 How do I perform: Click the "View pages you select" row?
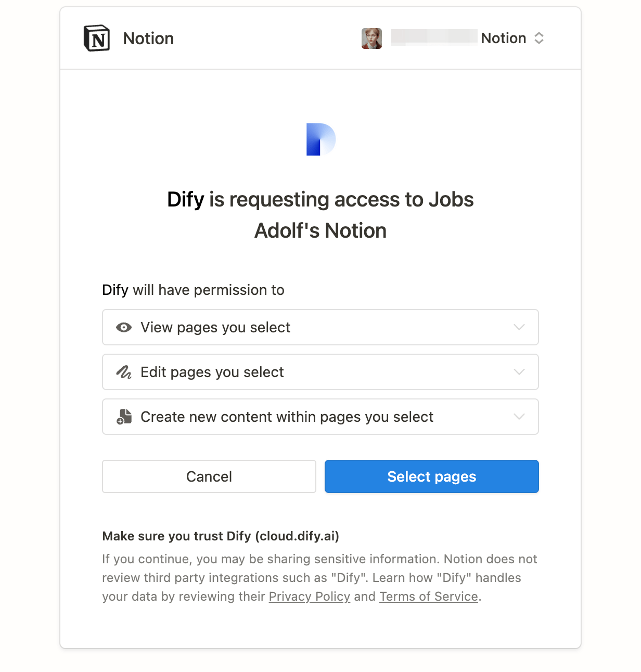320,327
